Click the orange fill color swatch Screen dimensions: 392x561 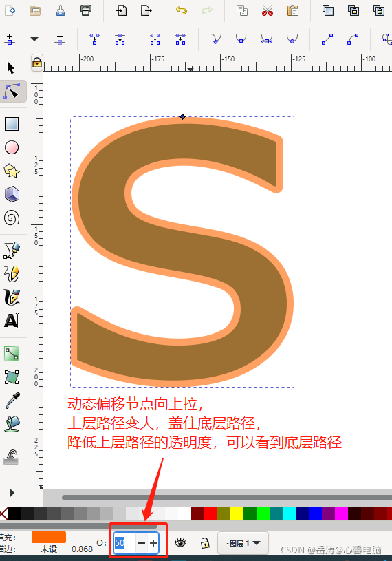[x=49, y=537]
